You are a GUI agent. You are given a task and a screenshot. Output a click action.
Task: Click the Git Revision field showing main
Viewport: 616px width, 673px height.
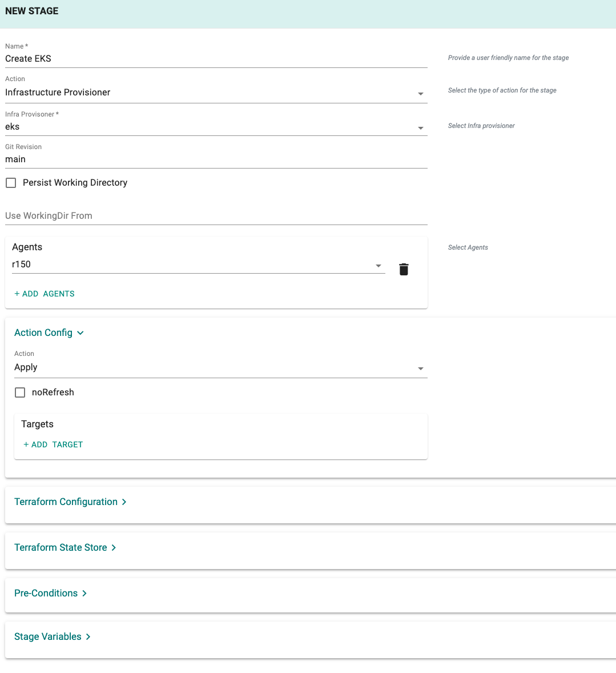(216, 159)
